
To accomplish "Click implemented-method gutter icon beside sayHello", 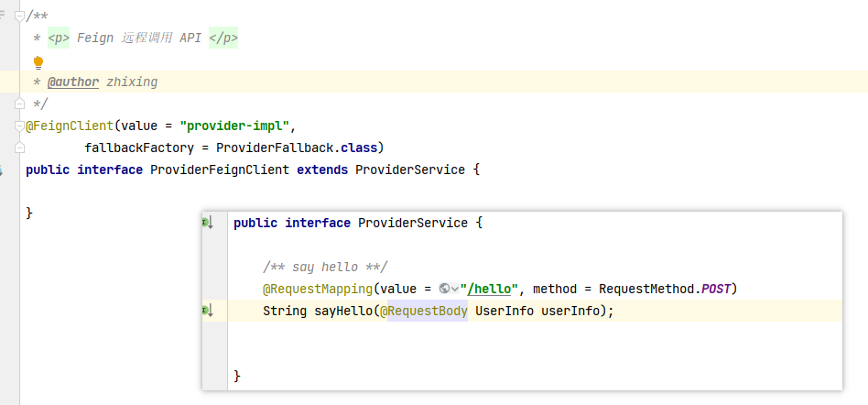I will pos(208,311).
